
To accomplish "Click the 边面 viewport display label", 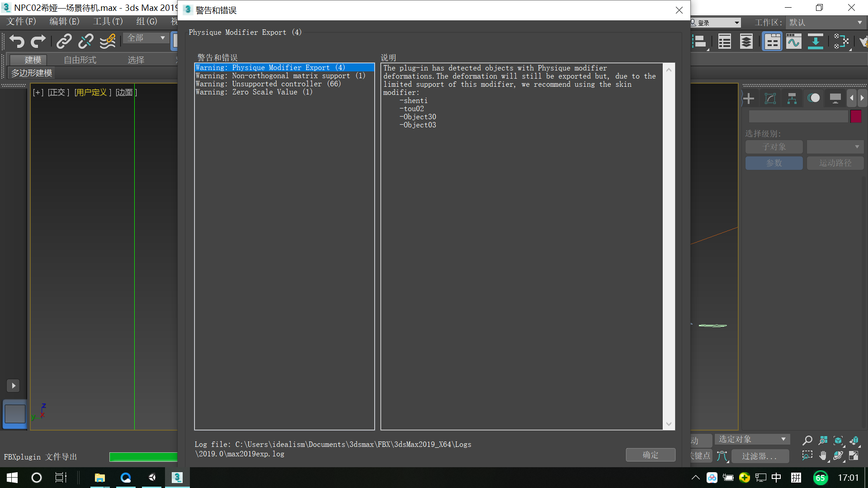I will [126, 93].
